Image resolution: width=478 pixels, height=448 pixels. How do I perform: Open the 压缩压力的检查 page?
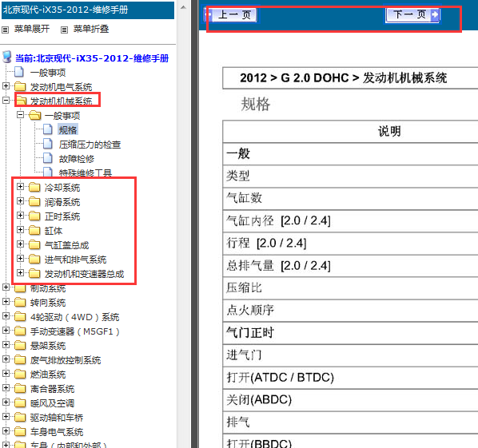90,145
